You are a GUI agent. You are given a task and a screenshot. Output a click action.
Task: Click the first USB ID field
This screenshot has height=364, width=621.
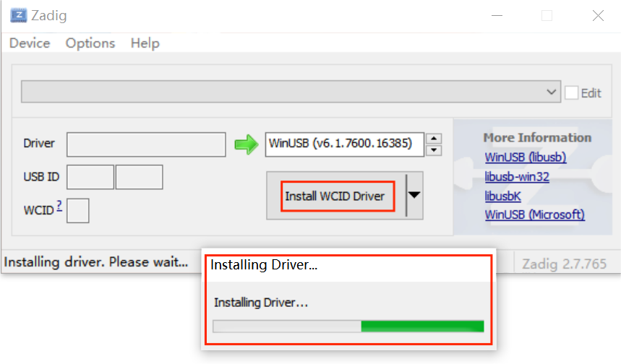click(x=90, y=177)
